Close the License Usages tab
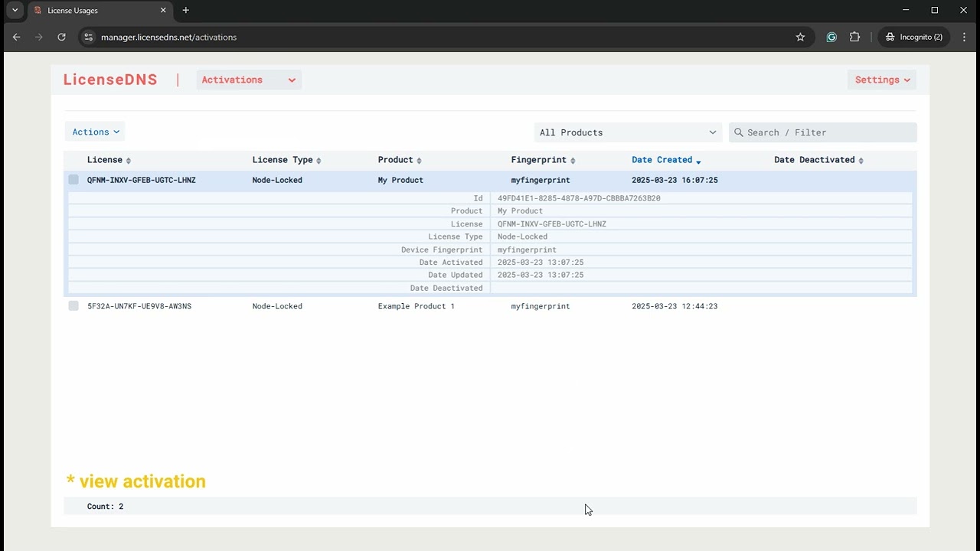This screenshot has width=980, height=551. pos(163,11)
